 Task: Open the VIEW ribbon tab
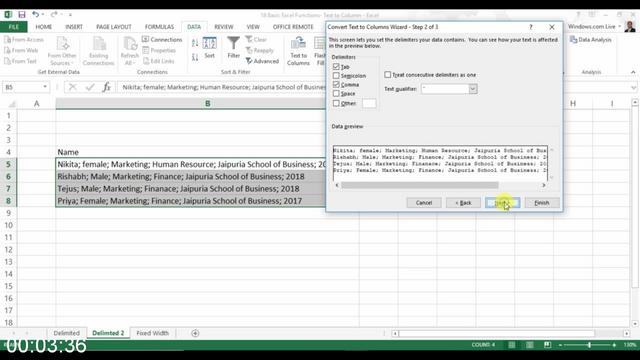253,27
